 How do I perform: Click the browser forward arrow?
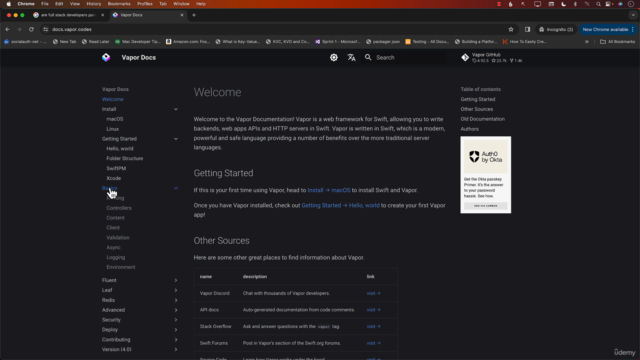tap(19, 29)
